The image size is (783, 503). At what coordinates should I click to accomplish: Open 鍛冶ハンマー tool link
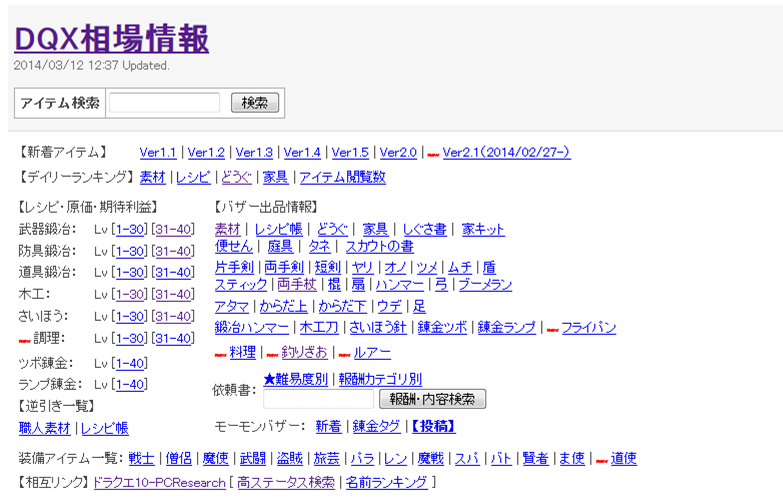pyautogui.click(x=252, y=328)
